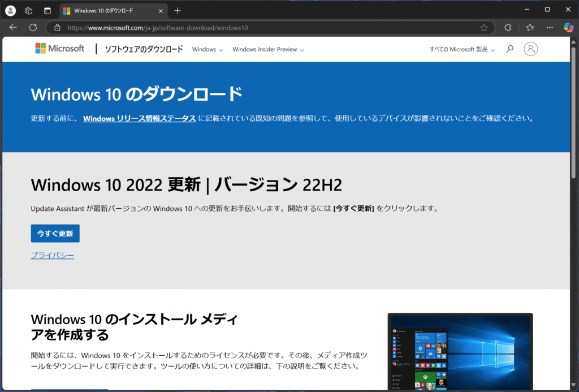
Task: Expand the Windows menu dropdown
Action: [207, 50]
